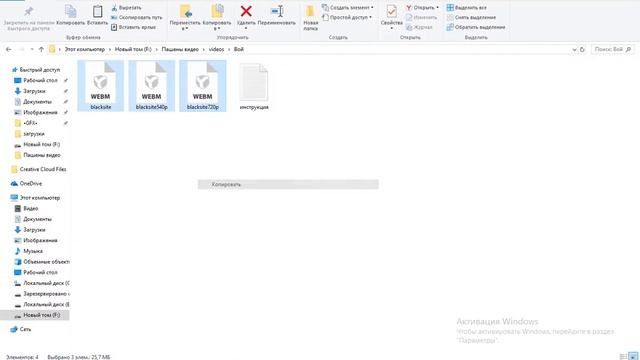Open Объемные объекты in sidebar
This screenshot has height=360, width=640.
(46, 262)
